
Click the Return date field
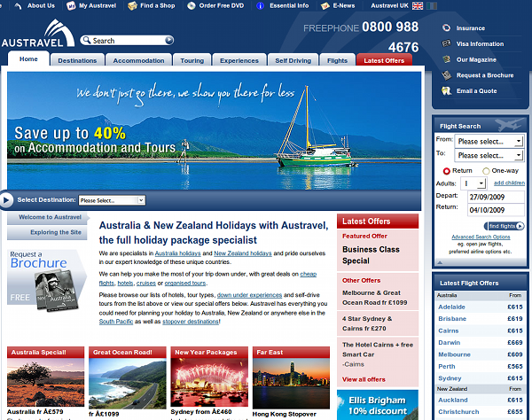496,210
